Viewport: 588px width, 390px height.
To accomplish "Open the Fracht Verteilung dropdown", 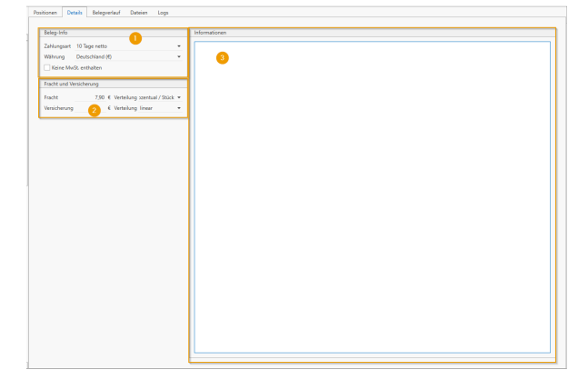I will 179,96.
